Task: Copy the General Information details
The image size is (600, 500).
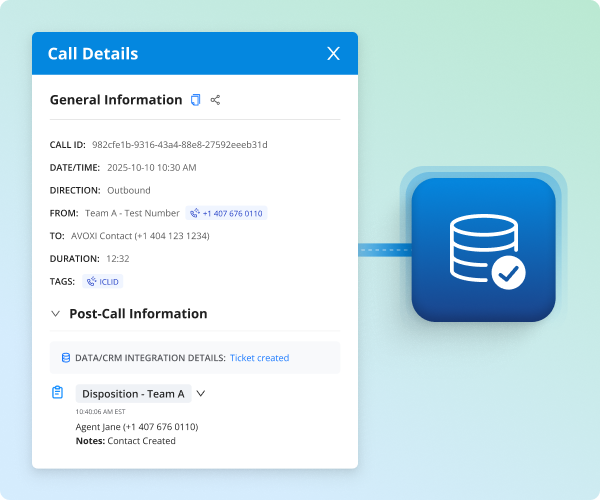Action: coord(196,100)
